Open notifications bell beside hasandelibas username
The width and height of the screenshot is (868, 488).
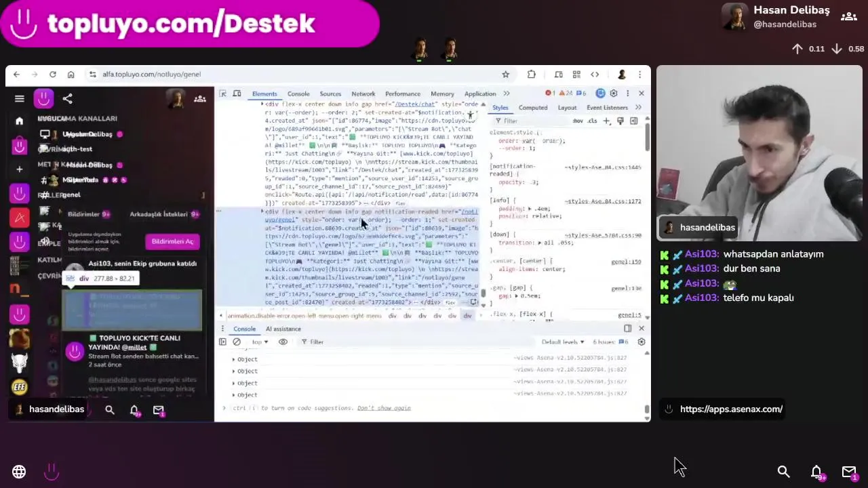[x=134, y=410]
